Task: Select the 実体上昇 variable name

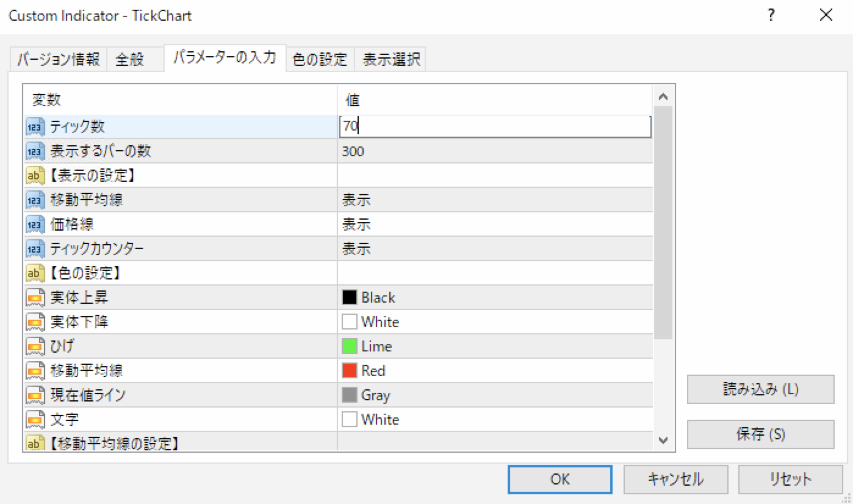Action: (79, 298)
